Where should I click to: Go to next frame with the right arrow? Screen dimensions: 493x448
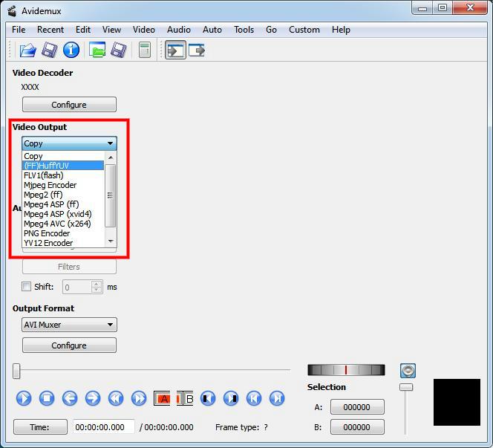tap(93, 398)
